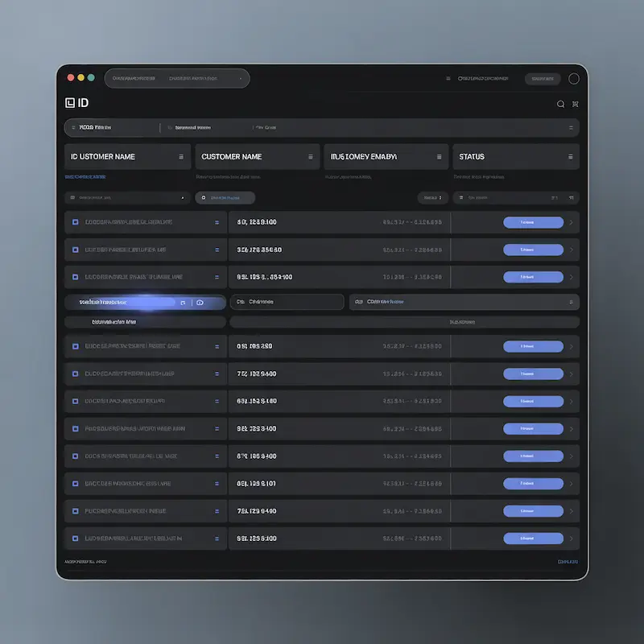Image resolution: width=644 pixels, height=644 pixels.
Task: Click the hamburger icon in the CUSTOMER NAME header
Action: tap(312, 156)
